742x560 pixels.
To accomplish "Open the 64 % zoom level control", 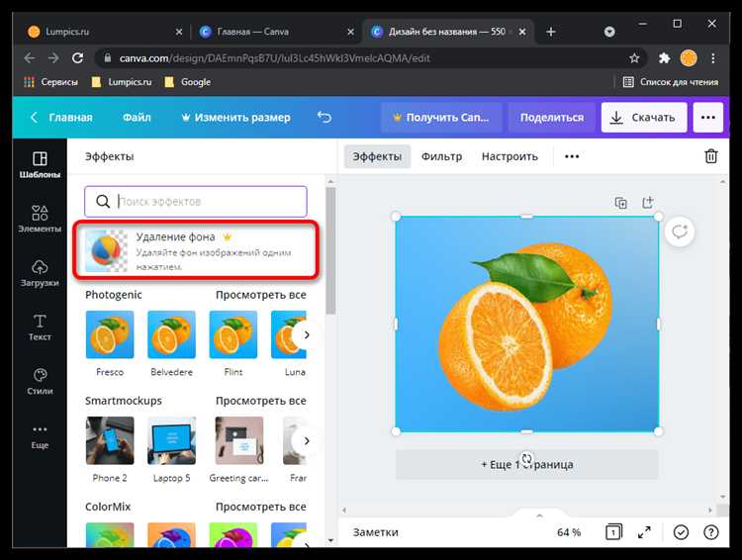I will [x=569, y=532].
